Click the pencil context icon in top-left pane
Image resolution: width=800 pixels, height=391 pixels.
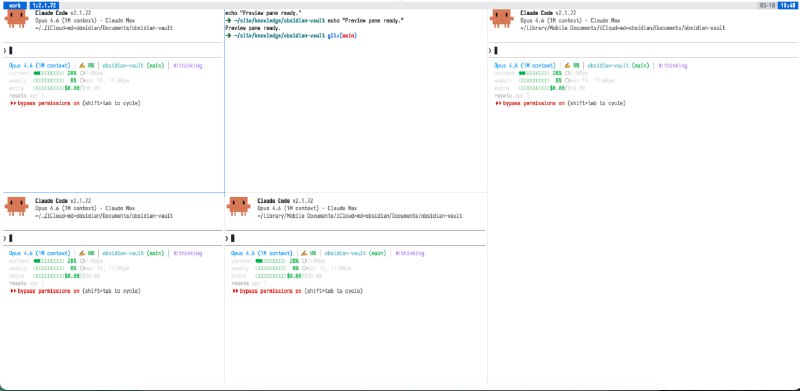(82, 65)
